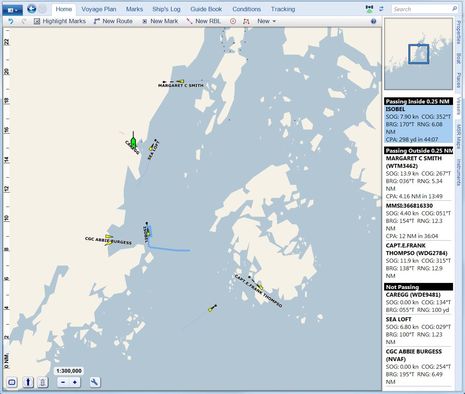Image resolution: width=465 pixels, height=394 pixels.
Task: Click the north-up arrow button
Action: [28, 382]
